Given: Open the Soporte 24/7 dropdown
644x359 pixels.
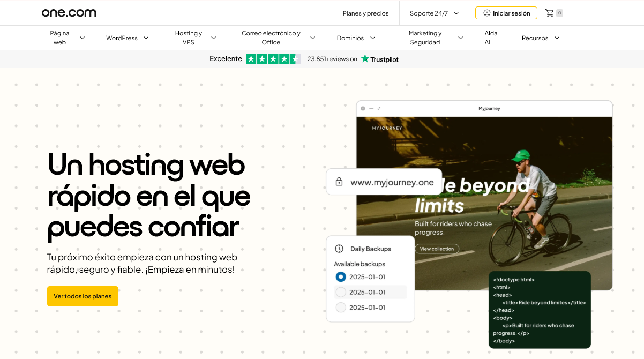Looking at the screenshot, I should point(434,13).
